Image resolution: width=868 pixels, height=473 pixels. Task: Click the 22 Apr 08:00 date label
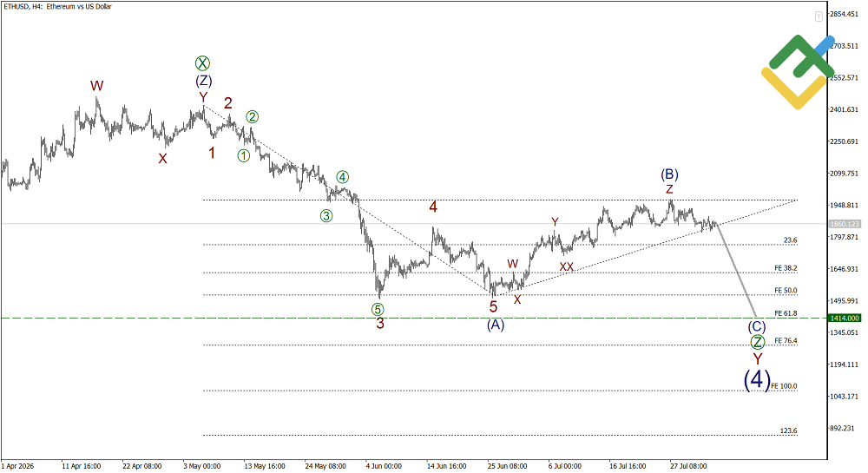point(142,466)
